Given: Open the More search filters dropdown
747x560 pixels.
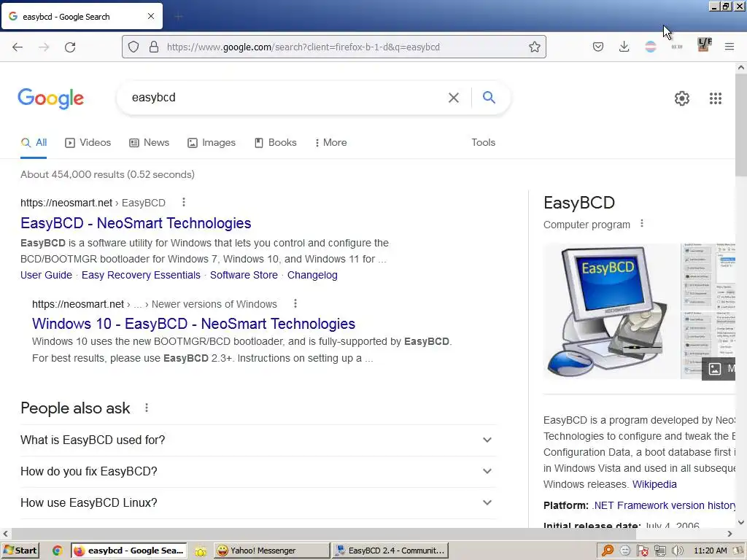Looking at the screenshot, I should tap(331, 142).
